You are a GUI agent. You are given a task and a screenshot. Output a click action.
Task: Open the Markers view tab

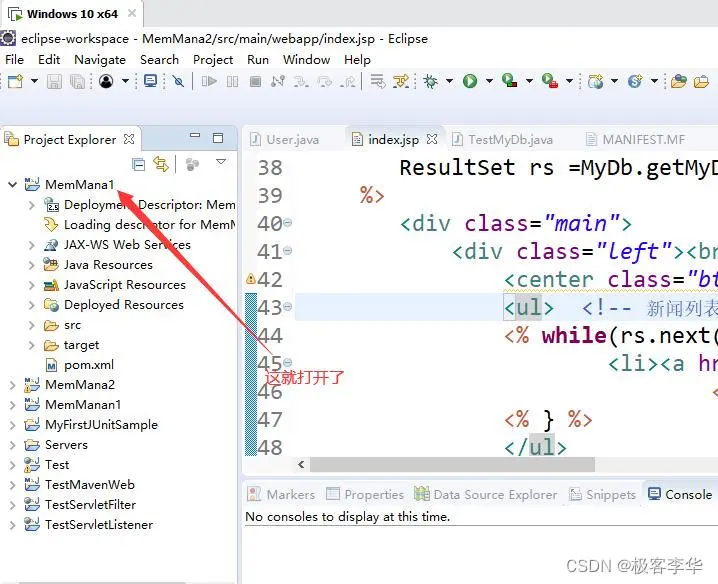point(281,494)
